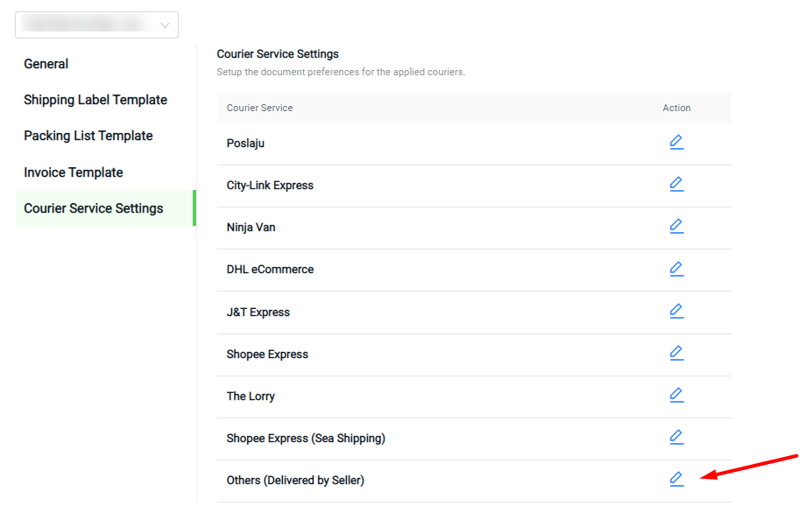Edit the Poslaju courier settings
The width and height of the screenshot is (812, 513).
(x=676, y=143)
